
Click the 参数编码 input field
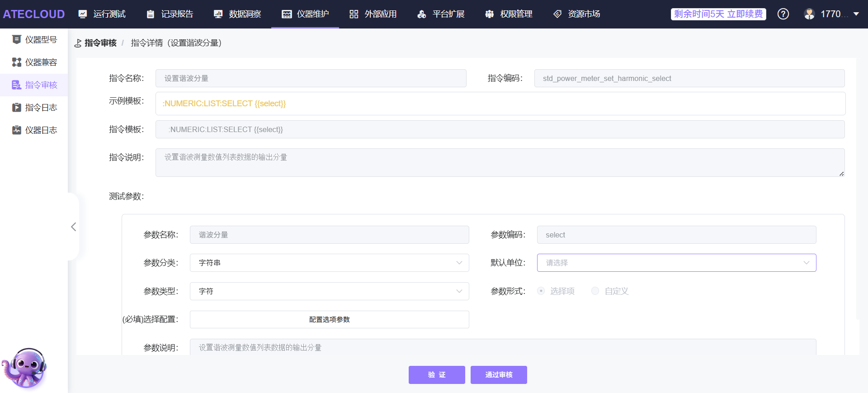coord(677,235)
